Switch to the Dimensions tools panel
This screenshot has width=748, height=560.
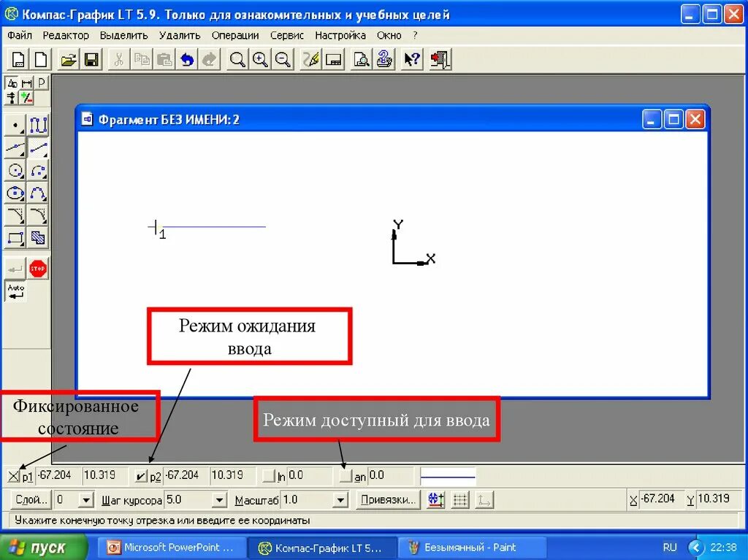pos(27,83)
